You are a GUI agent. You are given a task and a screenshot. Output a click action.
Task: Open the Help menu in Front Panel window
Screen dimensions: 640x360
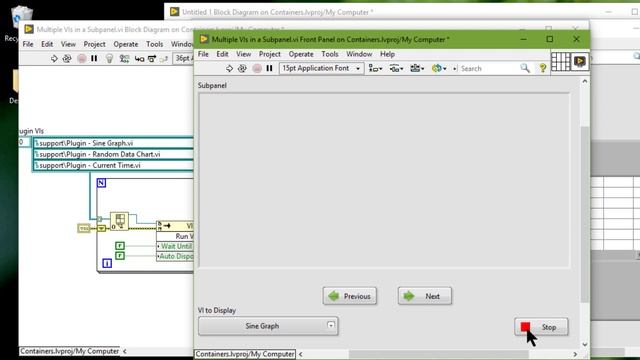(x=387, y=54)
